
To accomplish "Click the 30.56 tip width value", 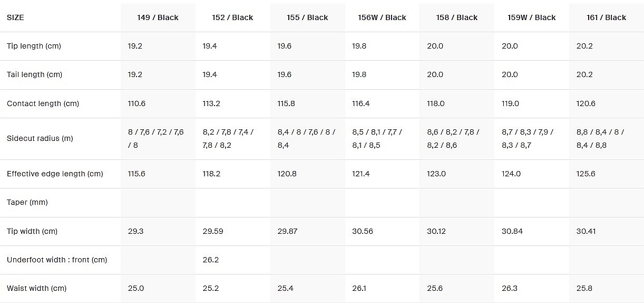I will pyautogui.click(x=362, y=231).
